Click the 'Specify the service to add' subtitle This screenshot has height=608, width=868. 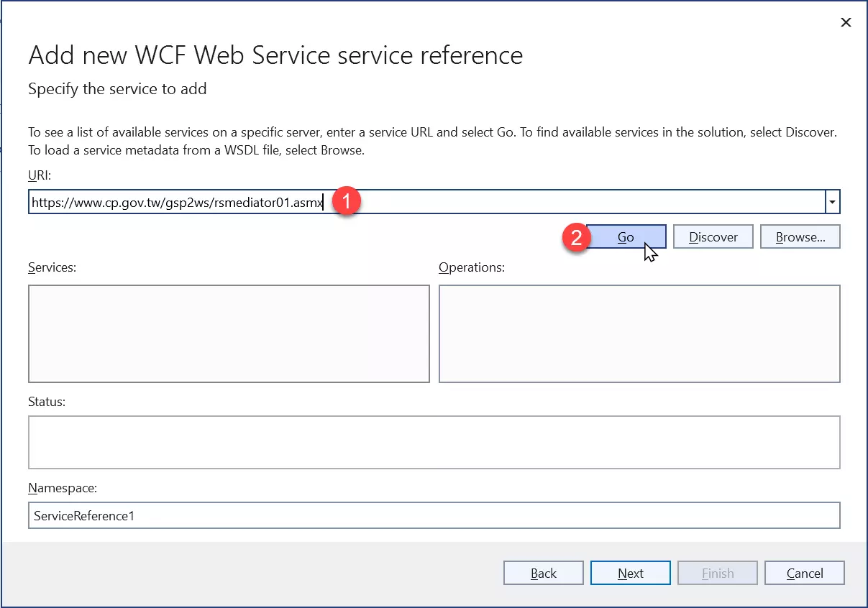point(117,89)
